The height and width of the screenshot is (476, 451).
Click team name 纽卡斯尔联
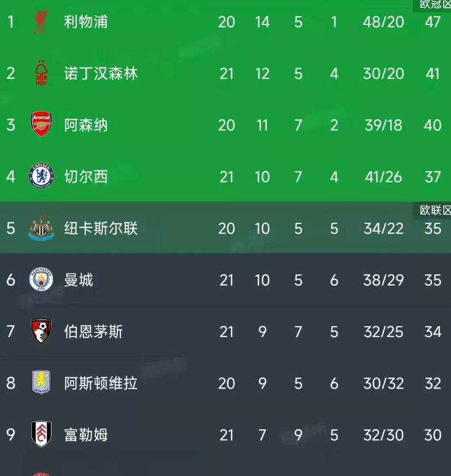[101, 228]
